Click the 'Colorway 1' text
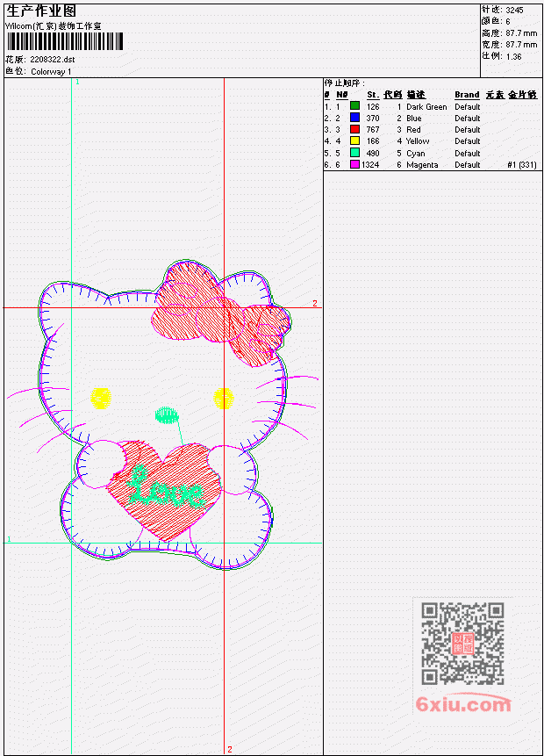The image size is (544, 756). pos(51,72)
